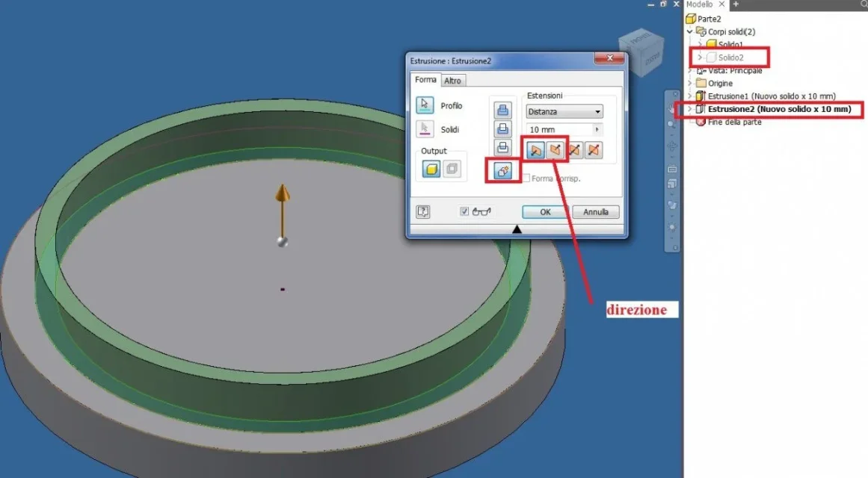The image size is (868, 478).
Task: Click the Estrusione : Estrusione2 title bar
Action: tap(501, 60)
